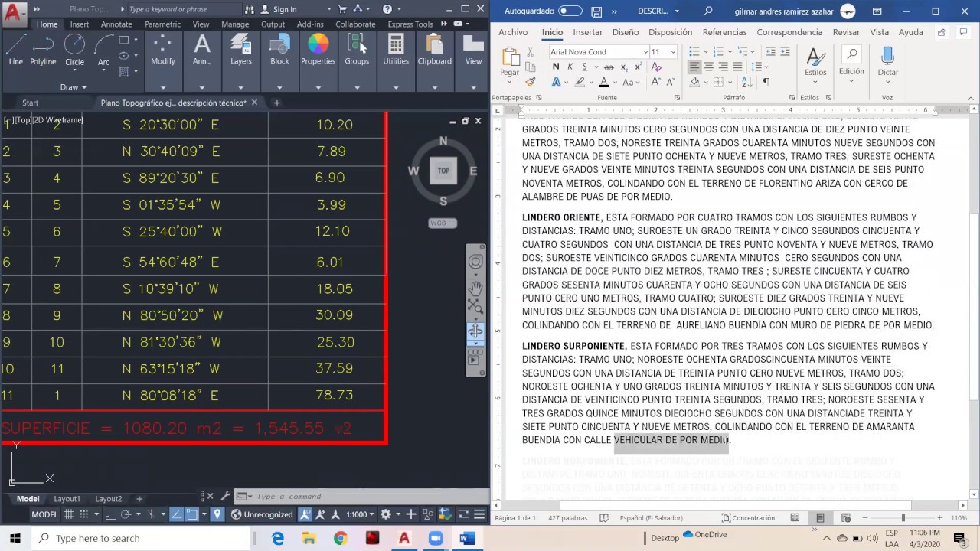Open the font size dropdown

tap(673, 51)
